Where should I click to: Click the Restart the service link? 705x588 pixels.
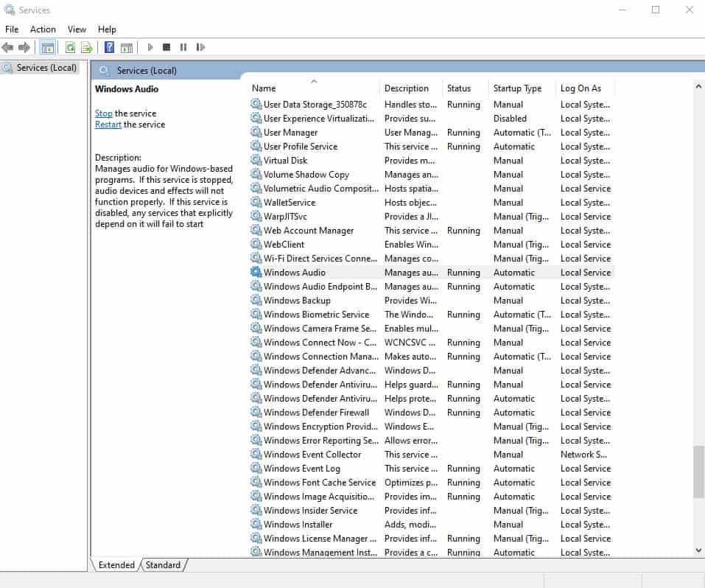click(108, 125)
